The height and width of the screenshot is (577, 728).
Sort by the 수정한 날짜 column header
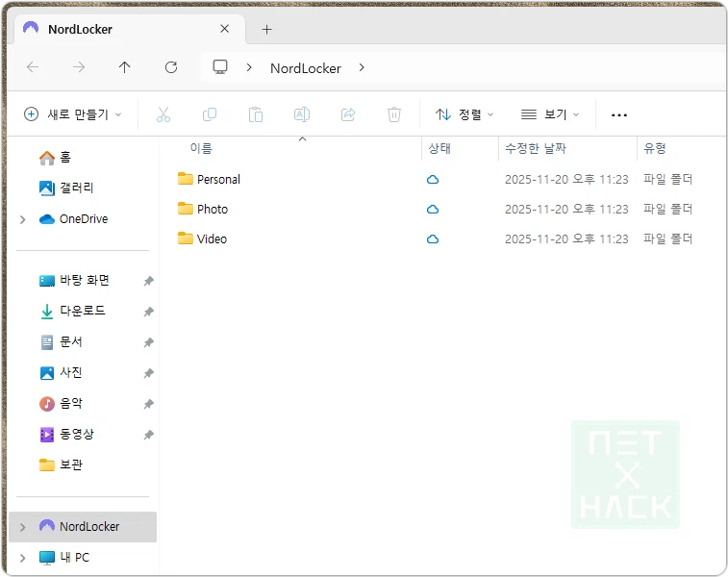pyautogui.click(x=536, y=149)
